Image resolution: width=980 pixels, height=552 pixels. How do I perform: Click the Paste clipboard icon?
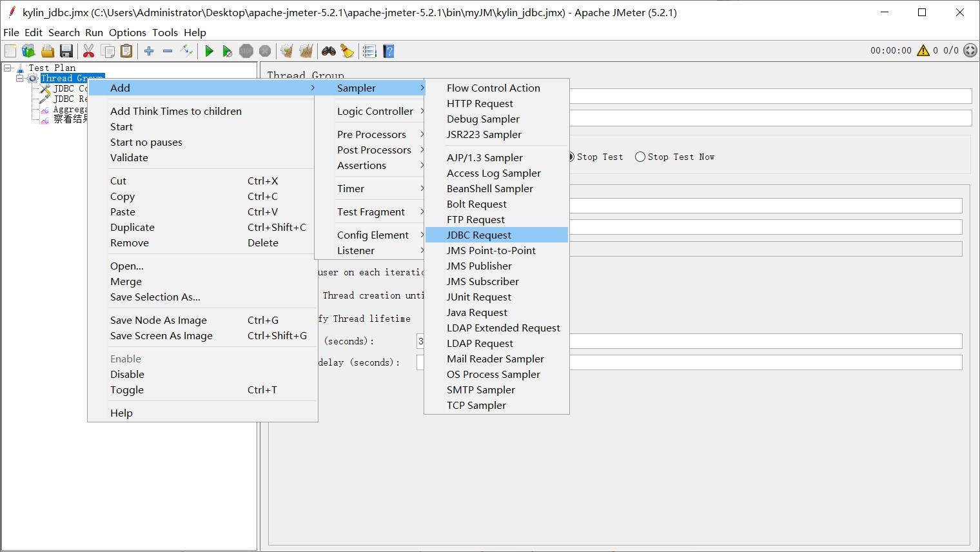(x=126, y=51)
